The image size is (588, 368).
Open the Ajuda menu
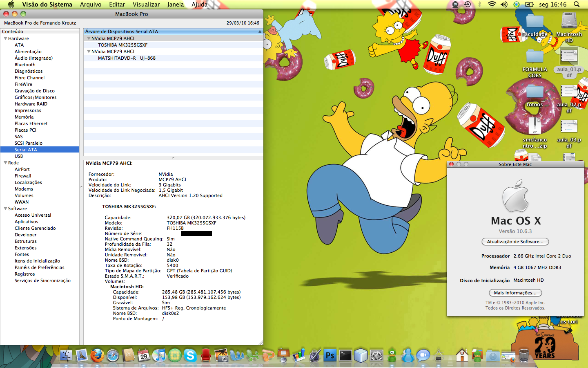200,4
